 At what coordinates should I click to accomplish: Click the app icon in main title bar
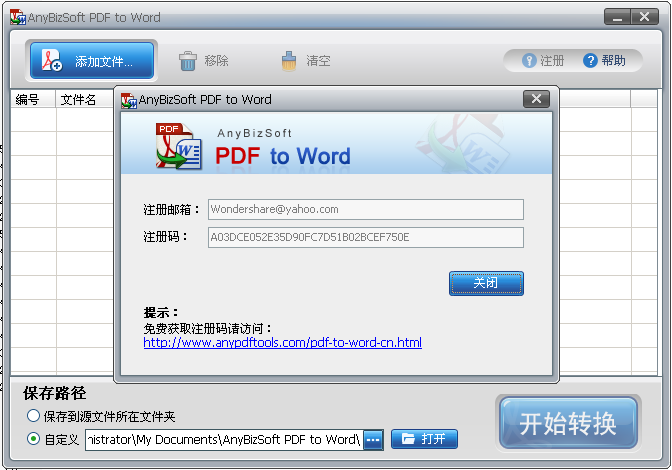click(x=18, y=17)
